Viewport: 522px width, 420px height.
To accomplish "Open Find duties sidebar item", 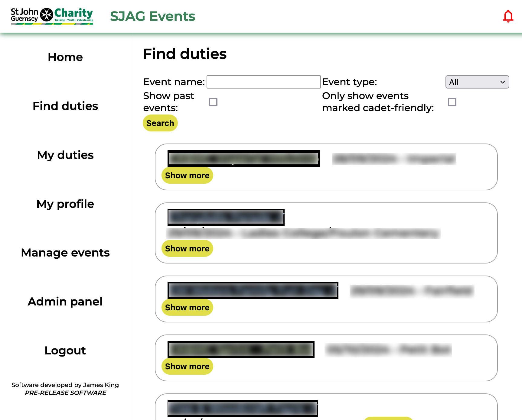I will 65,106.
